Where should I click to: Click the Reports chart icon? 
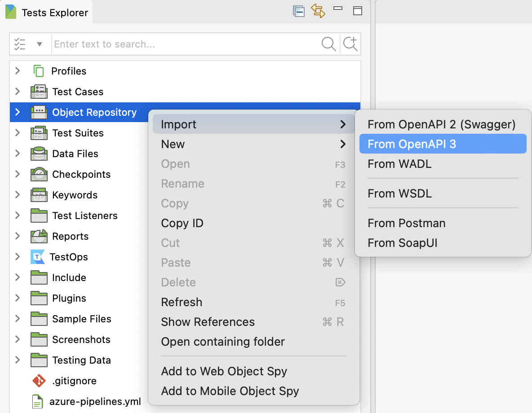(x=39, y=236)
